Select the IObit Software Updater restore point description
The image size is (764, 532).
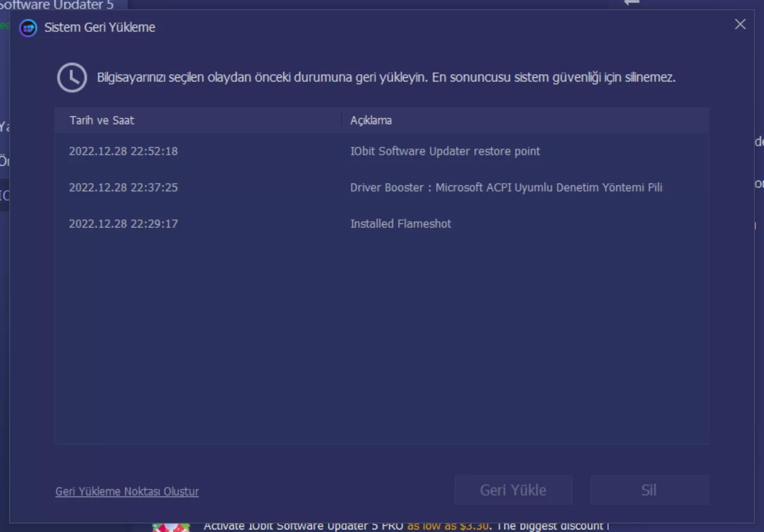445,151
